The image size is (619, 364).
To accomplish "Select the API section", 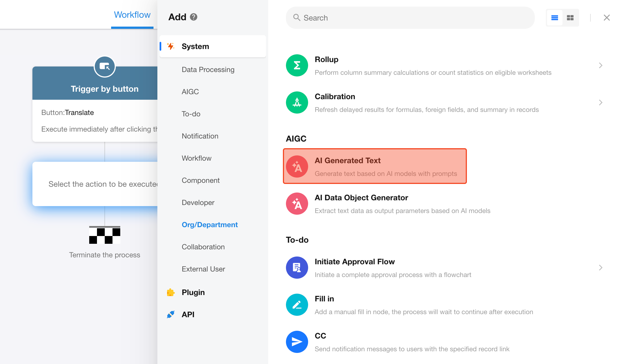I will pos(188,314).
